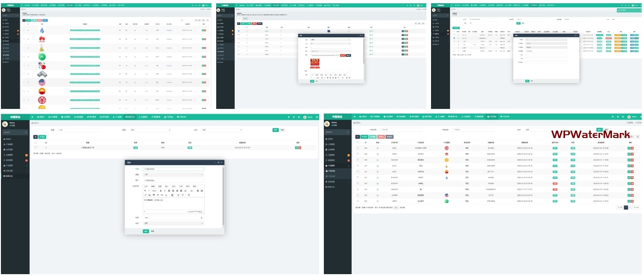The width and height of the screenshot is (644, 276).
Task: Open the green Pt platinum icon image
Action: 42,56
